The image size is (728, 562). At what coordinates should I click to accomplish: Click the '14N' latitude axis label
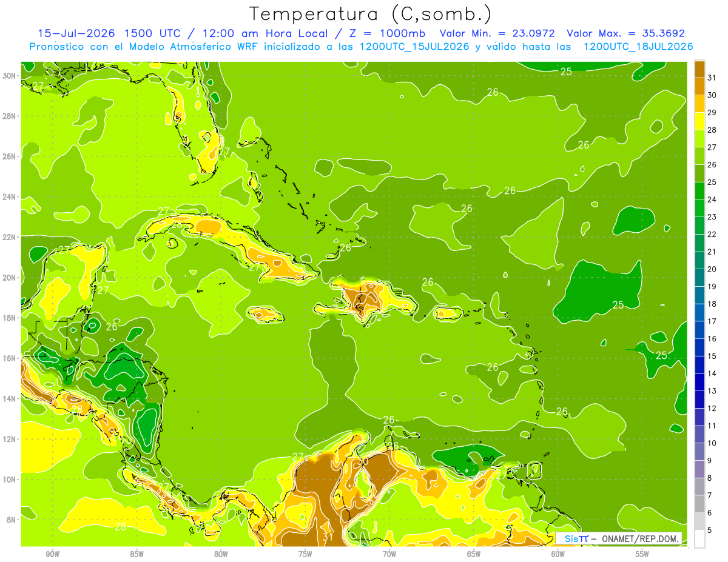tap(10, 398)
